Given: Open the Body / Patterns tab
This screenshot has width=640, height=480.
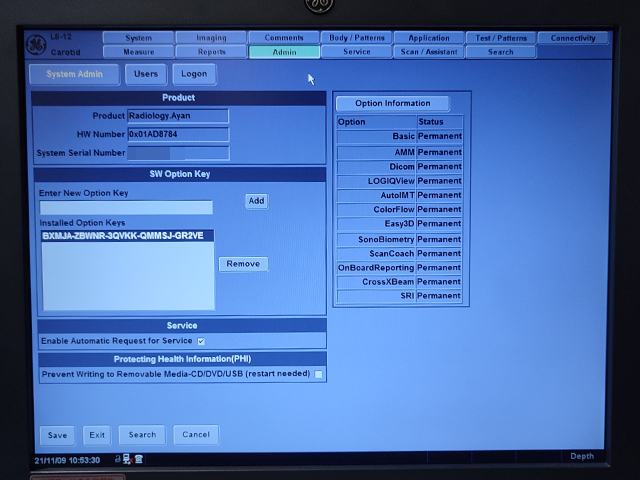Looking at the screenshot, I should click(356, 38).
